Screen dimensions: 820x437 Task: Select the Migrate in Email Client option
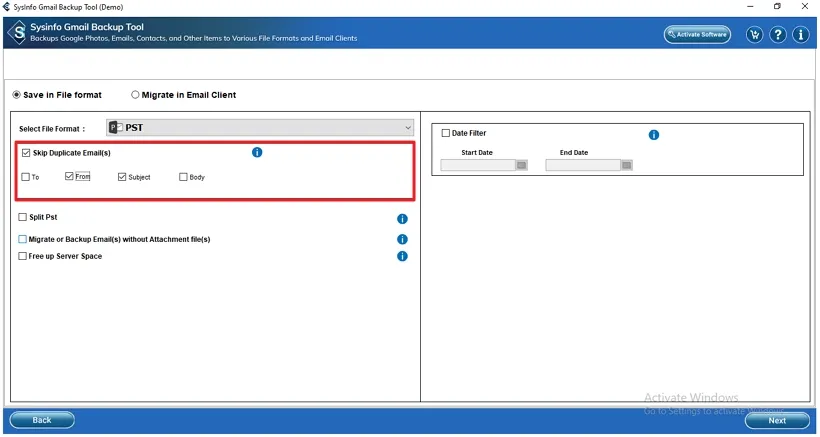click(135, 95)
